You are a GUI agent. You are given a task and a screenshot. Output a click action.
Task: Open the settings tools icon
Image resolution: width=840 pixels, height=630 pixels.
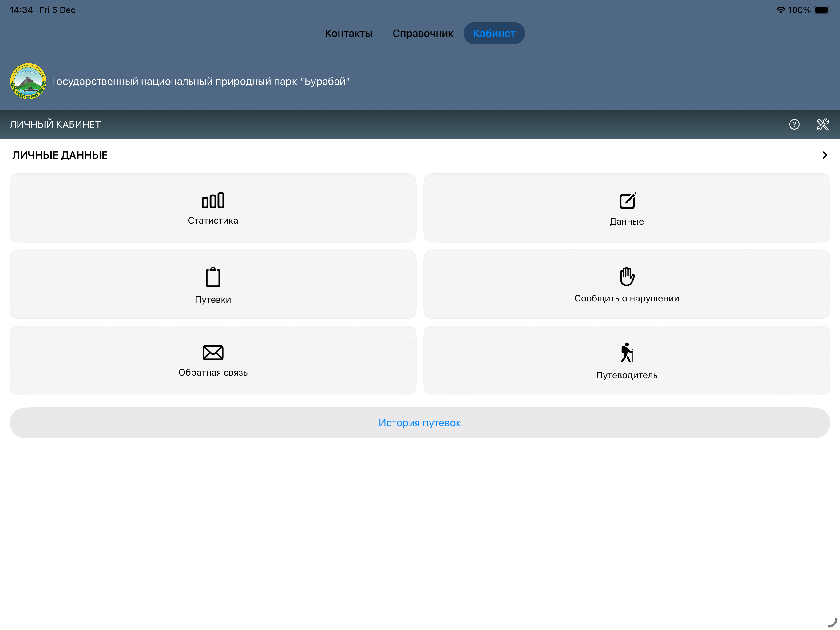point(822,124)
